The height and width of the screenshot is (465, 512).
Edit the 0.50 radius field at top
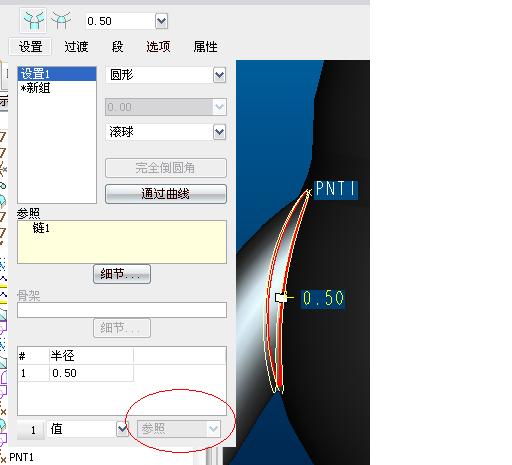point(120,21)
